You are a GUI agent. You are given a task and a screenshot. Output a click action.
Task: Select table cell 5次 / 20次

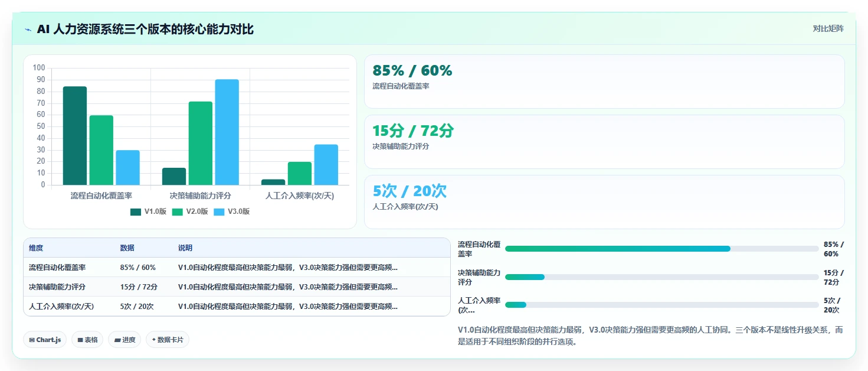[x=137, y=307]
